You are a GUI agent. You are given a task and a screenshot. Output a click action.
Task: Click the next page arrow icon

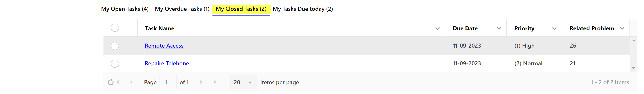tap(201, 82)
